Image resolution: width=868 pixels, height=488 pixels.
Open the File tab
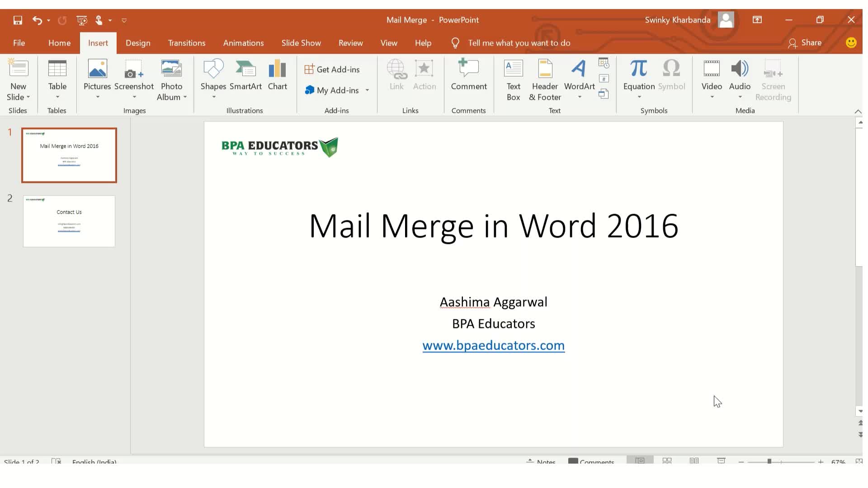click(19, 43)
